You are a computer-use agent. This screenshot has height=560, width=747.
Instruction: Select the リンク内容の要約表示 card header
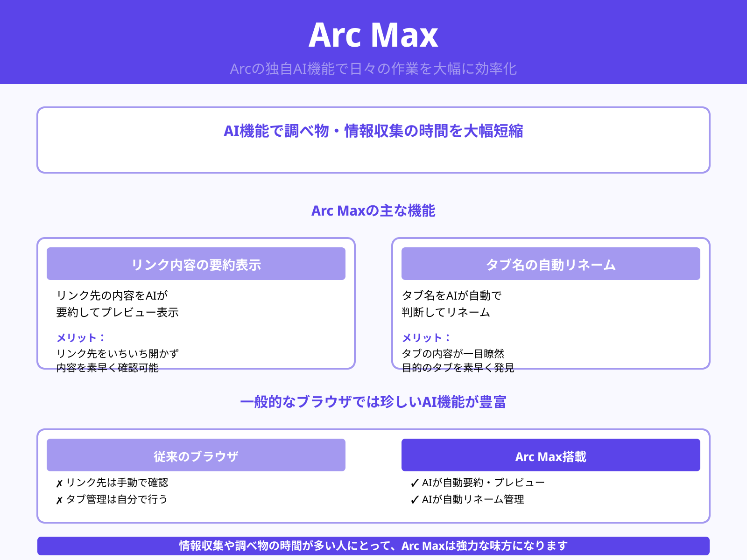click(x=196, y=264)
